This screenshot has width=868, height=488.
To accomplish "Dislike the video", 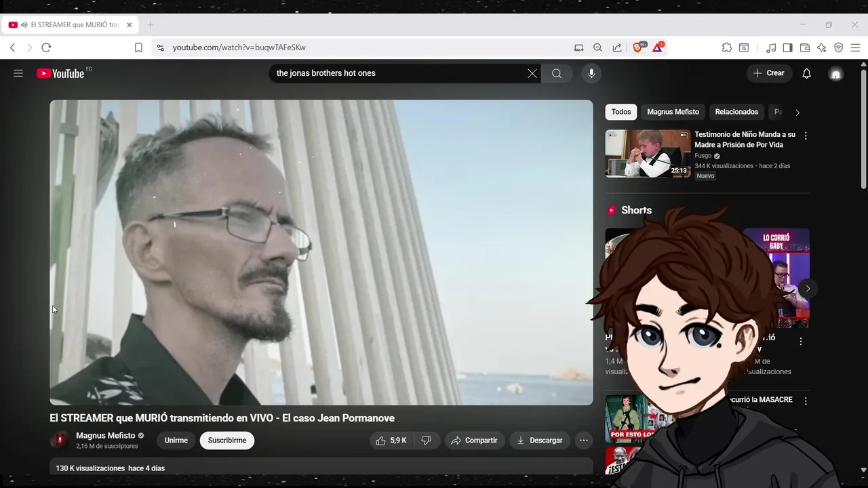I will click(427, 441).
